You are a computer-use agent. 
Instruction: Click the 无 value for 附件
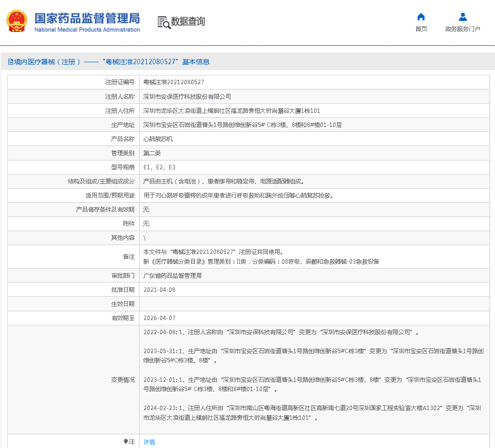(146, 224)
